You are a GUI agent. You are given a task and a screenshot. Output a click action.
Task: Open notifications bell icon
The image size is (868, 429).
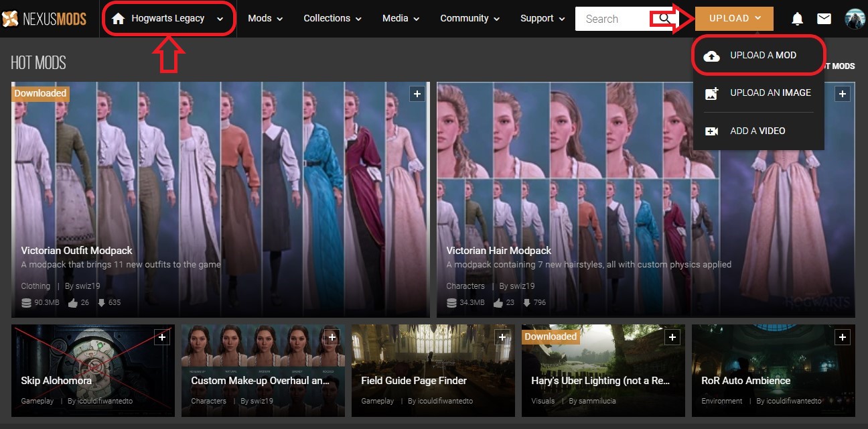click(797, 19)
